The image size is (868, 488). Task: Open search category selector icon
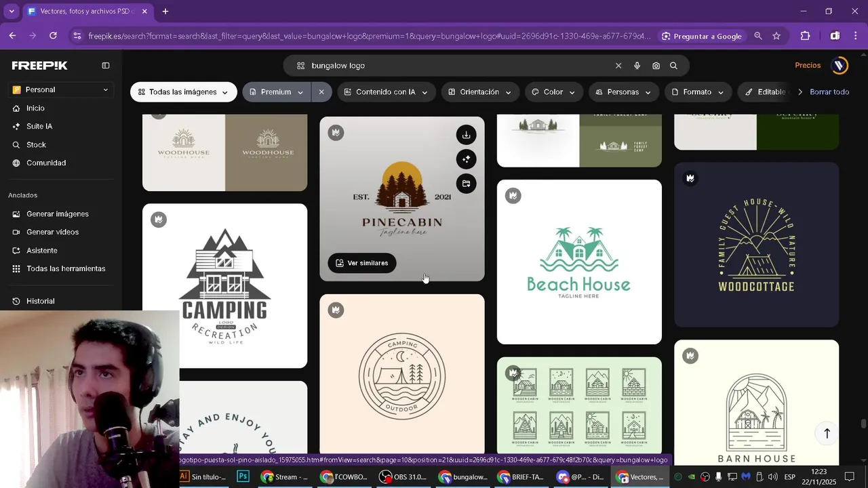point(300,66)
